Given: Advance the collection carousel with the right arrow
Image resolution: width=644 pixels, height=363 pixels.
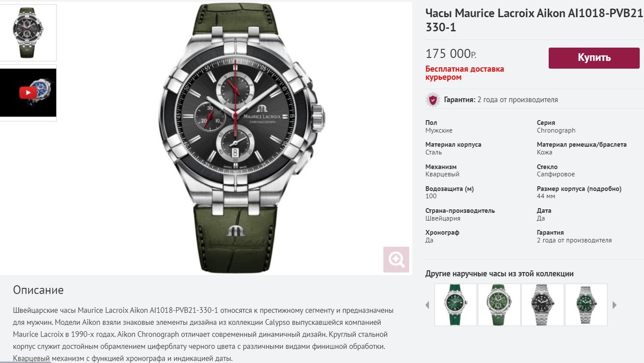Looking at the screenshot, I should (614, 305).
